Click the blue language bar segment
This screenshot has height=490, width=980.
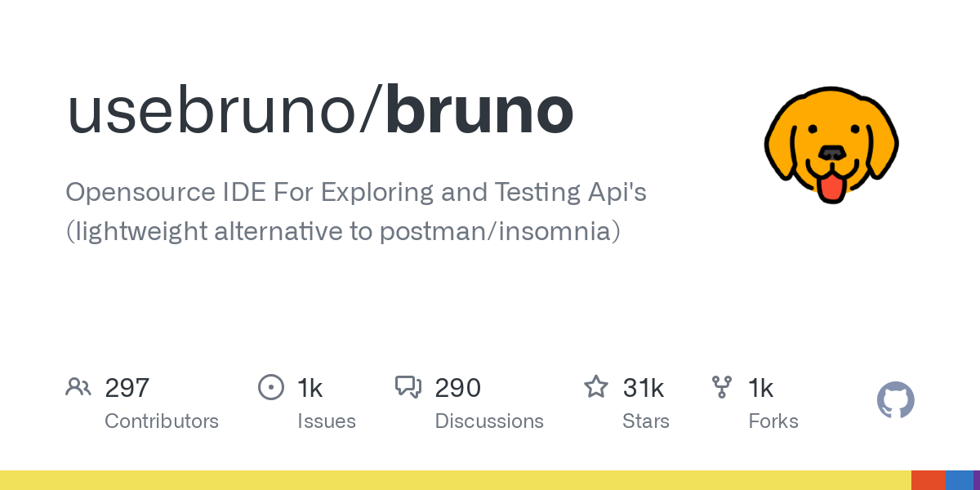tap(959, 480)
